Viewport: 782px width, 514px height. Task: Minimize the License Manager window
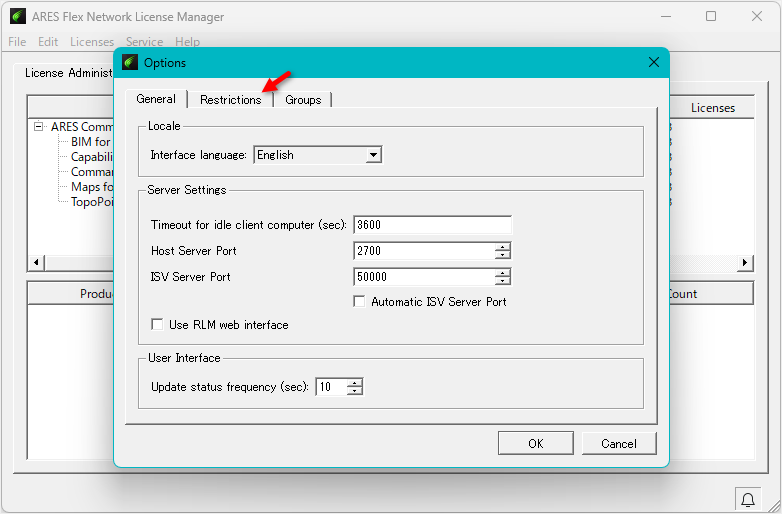665,16
